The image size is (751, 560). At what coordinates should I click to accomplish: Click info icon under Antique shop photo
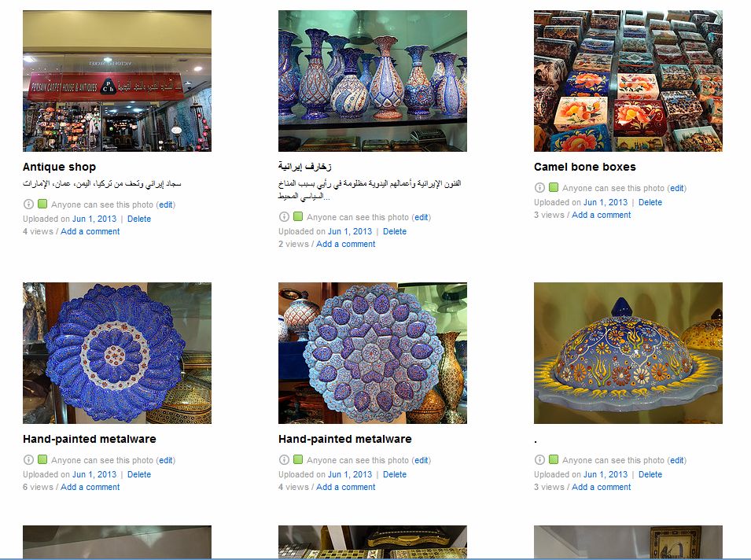coord(28,204)
